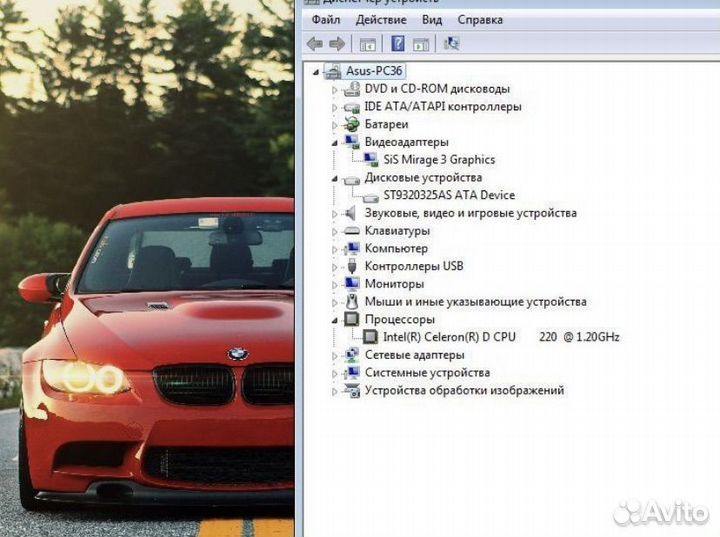Collapse the Видеоадаптеры node
This screenshot has height=537, width=720.
pos(334,143)
